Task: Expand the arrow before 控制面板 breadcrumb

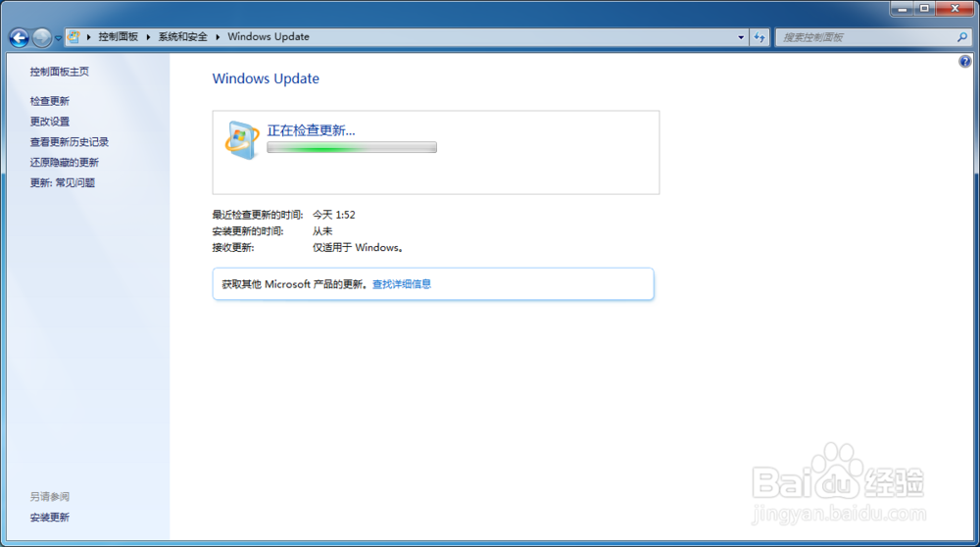Action: tap(89, 37)
